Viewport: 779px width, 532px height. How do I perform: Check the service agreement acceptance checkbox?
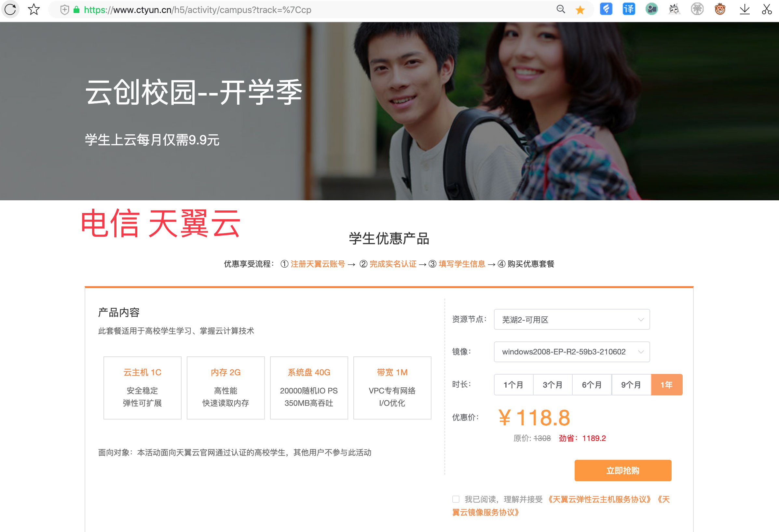[456, 499]
